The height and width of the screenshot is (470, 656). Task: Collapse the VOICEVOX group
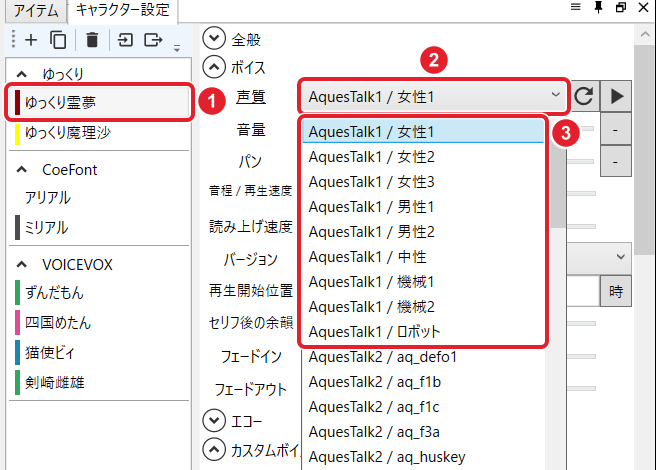[x=22, y=265]
